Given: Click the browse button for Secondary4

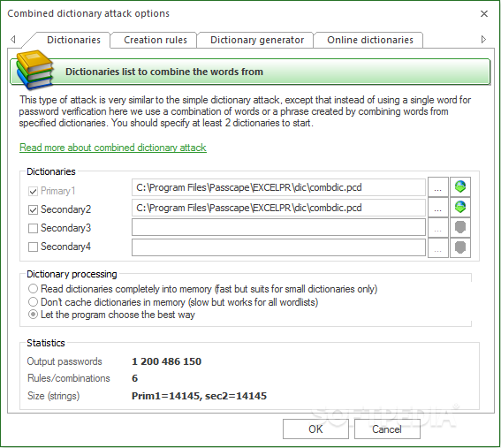Looking at the screenshot, I should pos(437,247).
